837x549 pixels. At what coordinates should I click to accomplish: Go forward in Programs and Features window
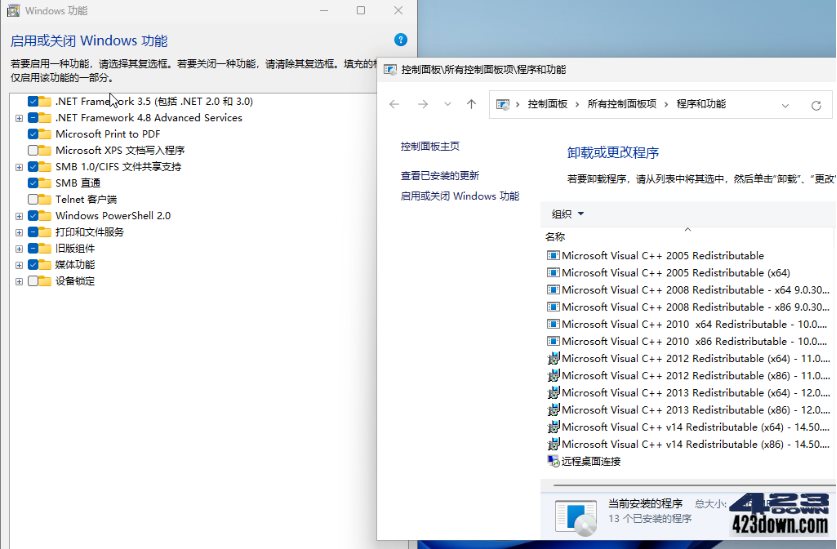(x=423, y=104)
